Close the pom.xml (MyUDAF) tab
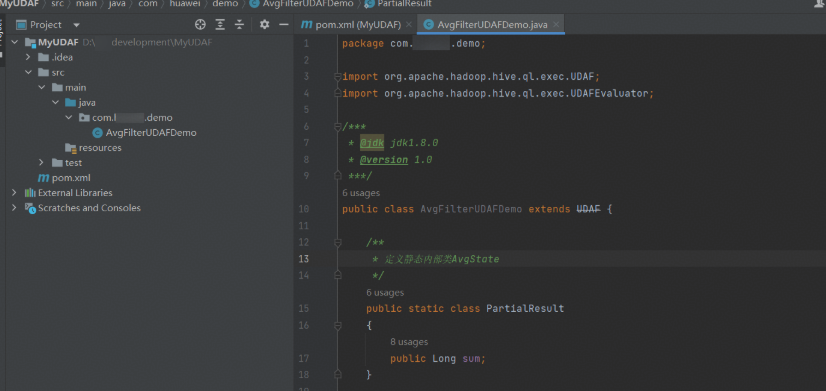This screenshot has width=826, height=391. click(x=409, y=25)
